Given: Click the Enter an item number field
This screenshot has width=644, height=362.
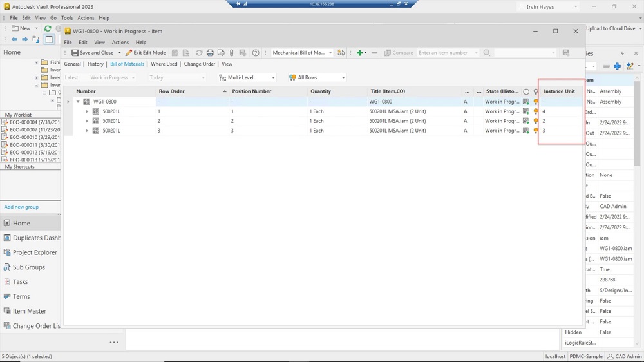Looking at the screenshot, I should click(x=446, y=53).
